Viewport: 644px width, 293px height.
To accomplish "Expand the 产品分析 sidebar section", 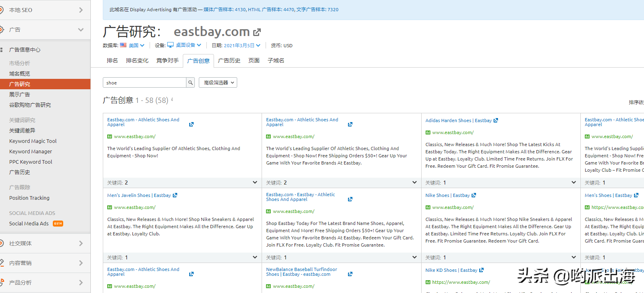I will tap(81, 283).
